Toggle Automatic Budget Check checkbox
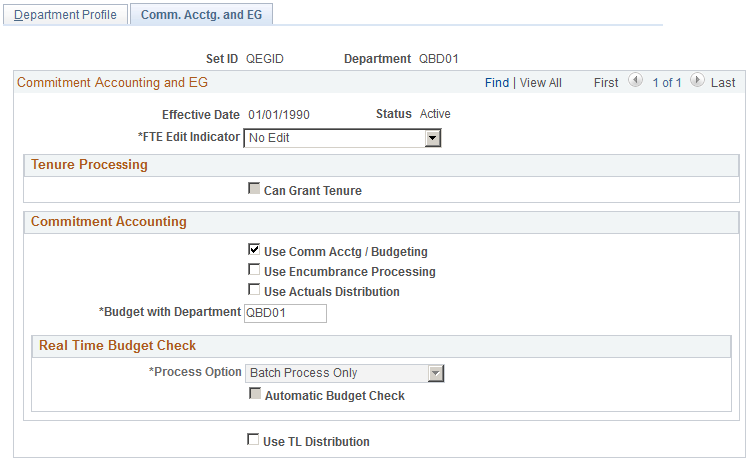The height and width of the screenshot is (466, 752). (255, 394)
